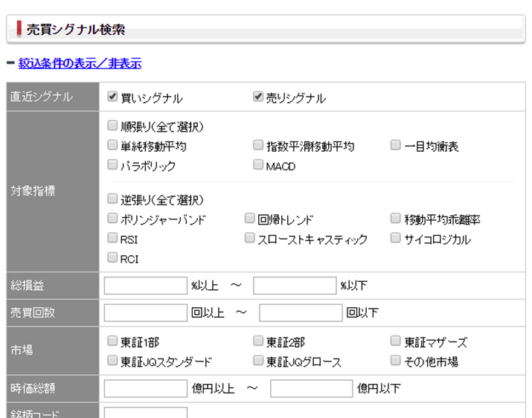
Task: Enable 順張り(全て選択) checkbox
Action: point(112,126)
